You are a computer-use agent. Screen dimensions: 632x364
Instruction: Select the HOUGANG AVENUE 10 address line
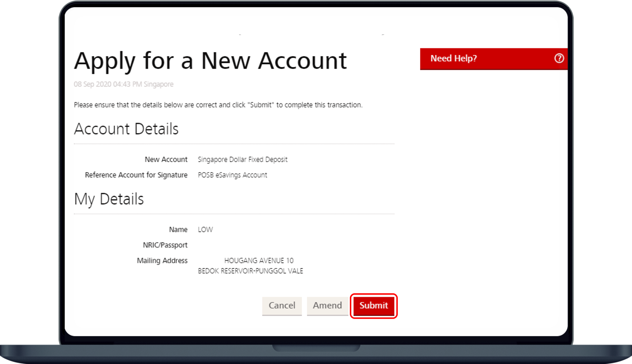[x=259, y=261]
